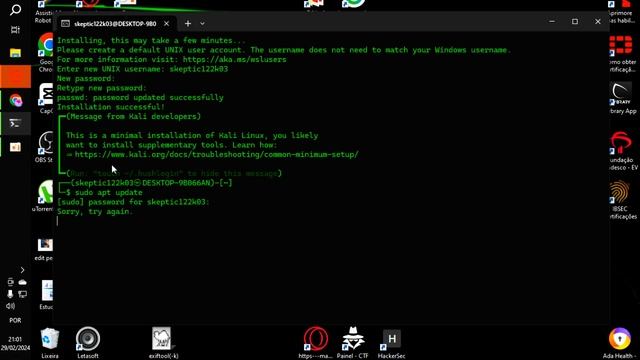Open Assistive Robot shortcut behind terminal
Viewport: 640px width, 360px height.
click(44, 12)
